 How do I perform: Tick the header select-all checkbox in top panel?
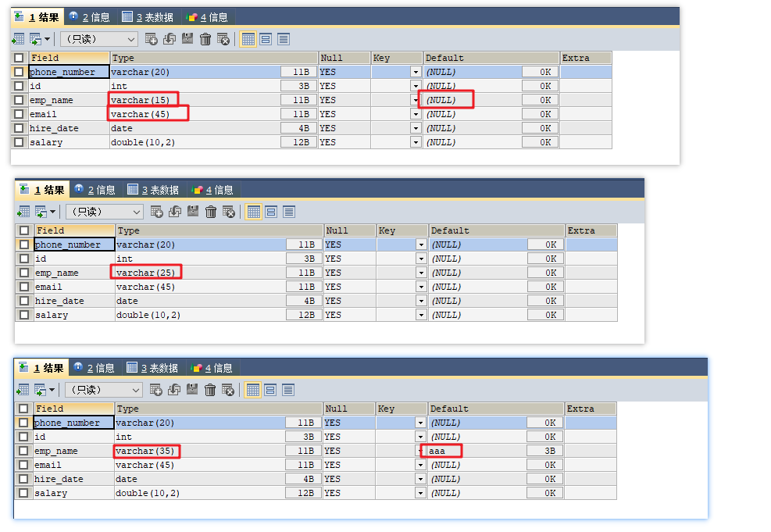pyautogui.click(x=19, y=58)
